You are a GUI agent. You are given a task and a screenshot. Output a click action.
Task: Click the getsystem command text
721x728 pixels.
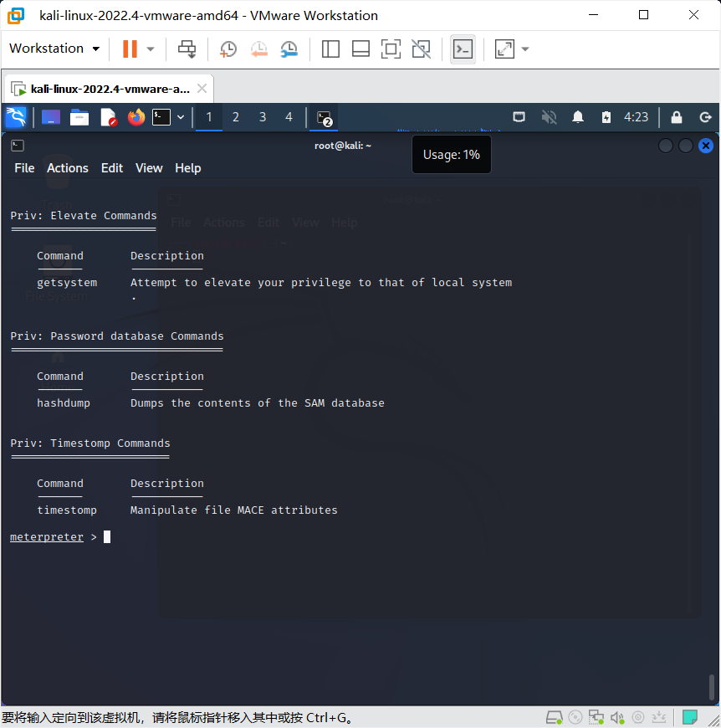[67, 282]
